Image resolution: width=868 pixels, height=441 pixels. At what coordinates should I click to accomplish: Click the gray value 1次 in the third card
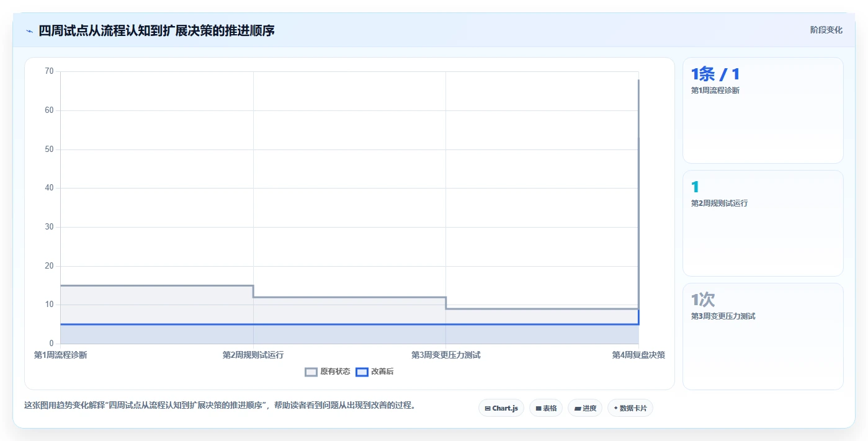point(703,300)
